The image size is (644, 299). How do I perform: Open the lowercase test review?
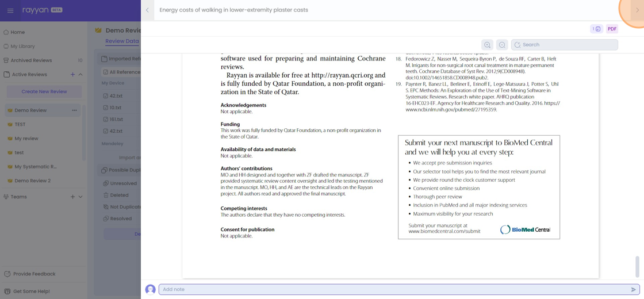point(19,152)
